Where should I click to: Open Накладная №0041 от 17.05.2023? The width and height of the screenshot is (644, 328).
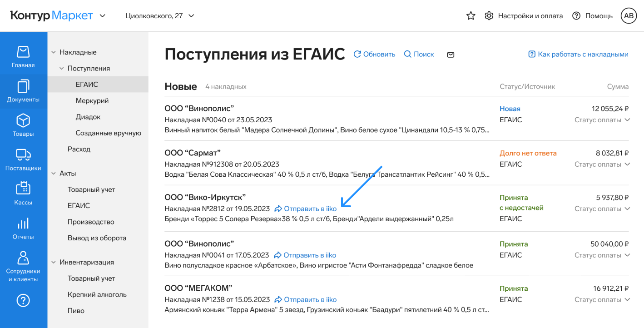(x=217, y=255)
